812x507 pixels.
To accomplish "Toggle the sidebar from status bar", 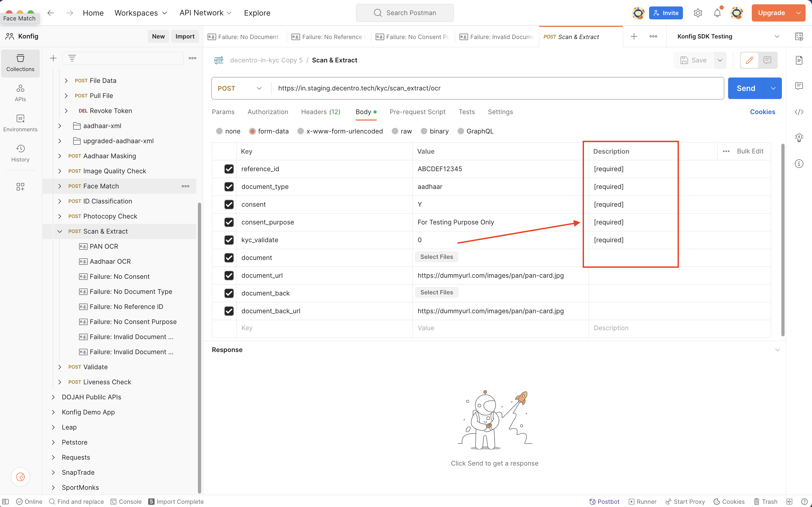I will click(x=6, y=501).
